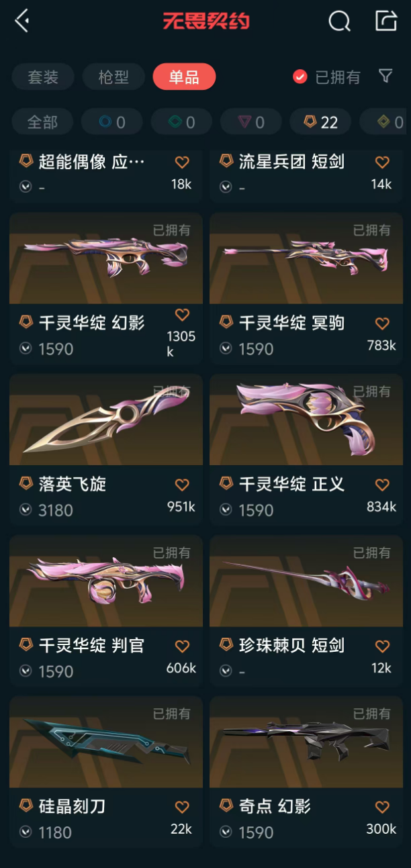Open the funnel filter icon
The width and height of the screenshot is (411, 868).
click(x=385, y=77)
